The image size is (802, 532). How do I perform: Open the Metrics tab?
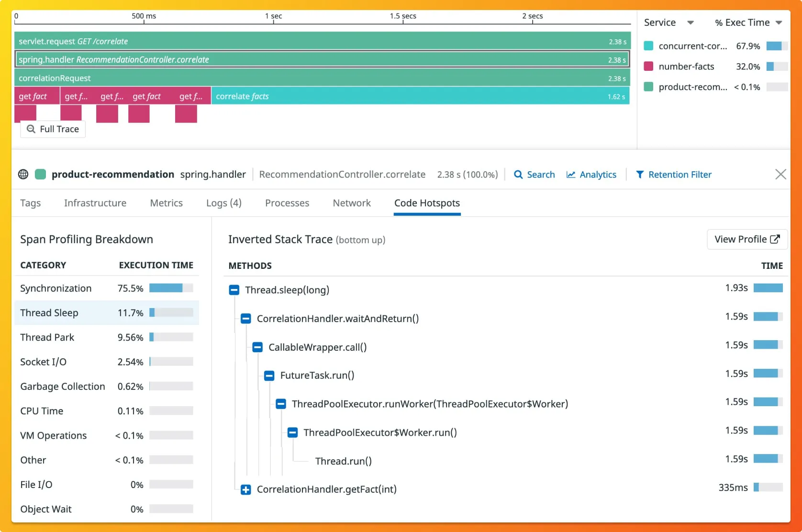[167, 203]
